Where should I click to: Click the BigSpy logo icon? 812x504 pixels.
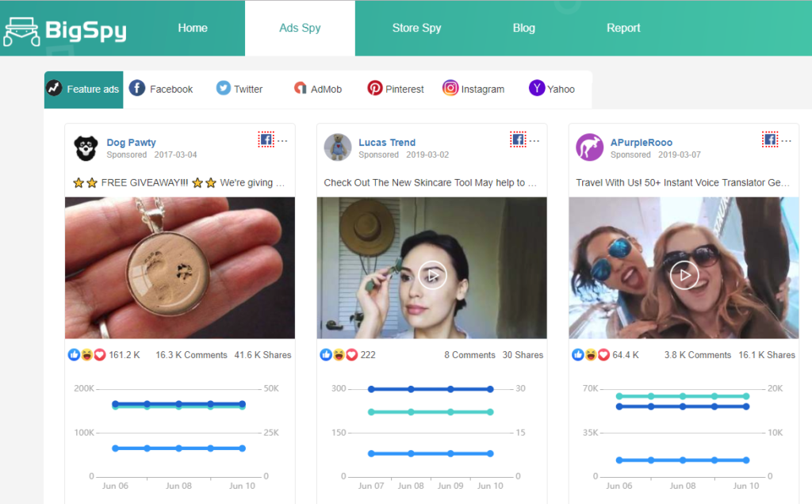21,31
